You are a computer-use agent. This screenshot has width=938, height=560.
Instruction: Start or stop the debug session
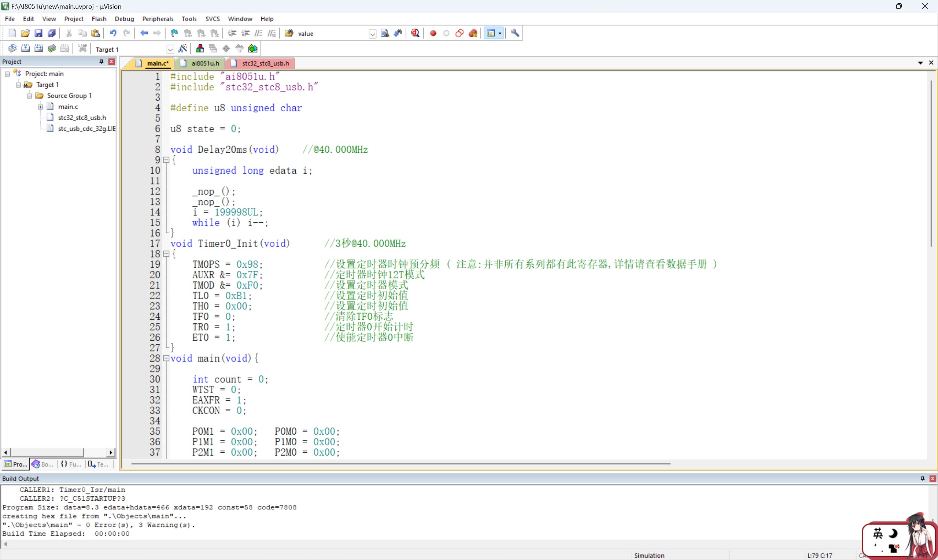(415, 33)
